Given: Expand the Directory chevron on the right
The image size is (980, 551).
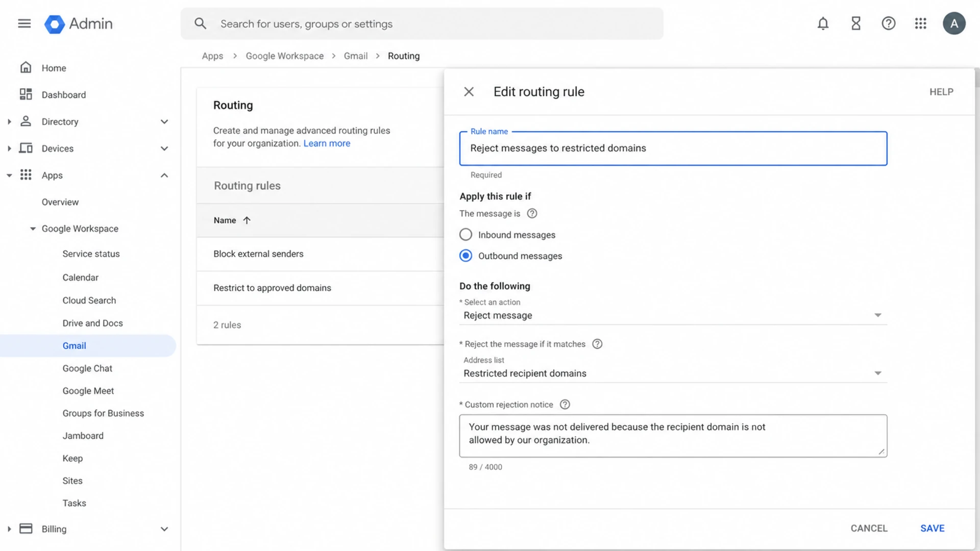Looking at the screenshot, I should point(164,121).
